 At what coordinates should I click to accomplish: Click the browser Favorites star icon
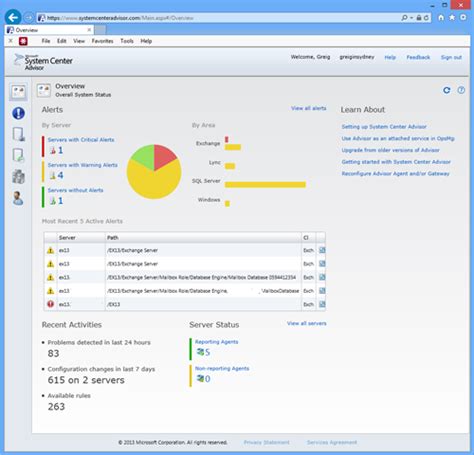tap(452, 18)
